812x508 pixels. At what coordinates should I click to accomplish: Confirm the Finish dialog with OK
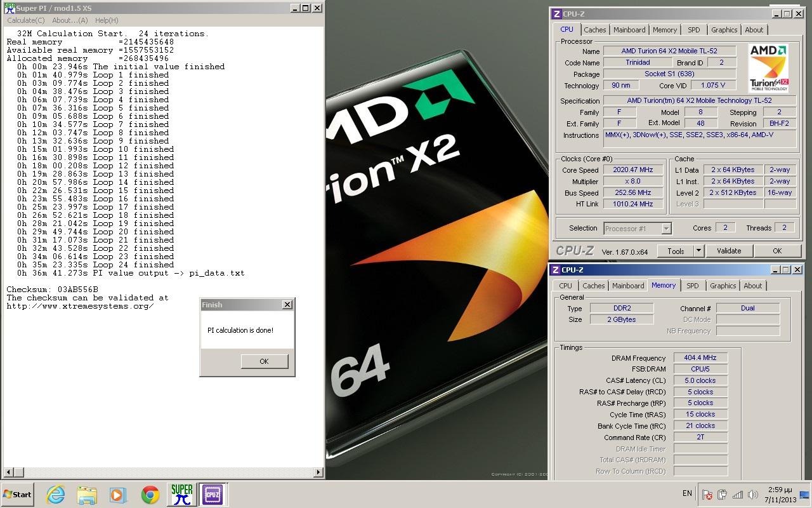pyautogui.click(x=265, y=361)
